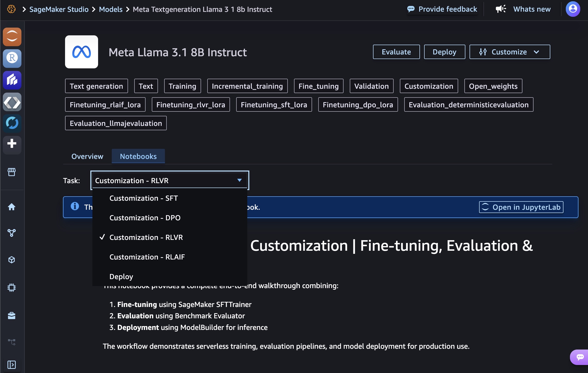
Task: Open Code Editor app icon
Action: pos(12,102)
